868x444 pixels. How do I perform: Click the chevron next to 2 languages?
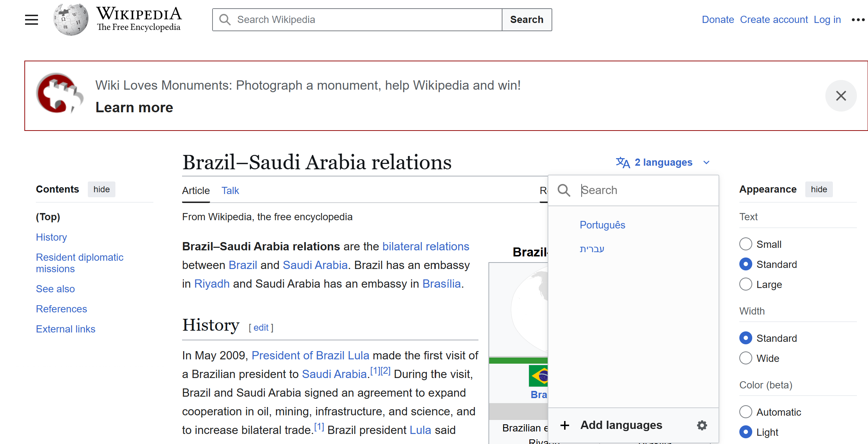(x=706, y=162)
